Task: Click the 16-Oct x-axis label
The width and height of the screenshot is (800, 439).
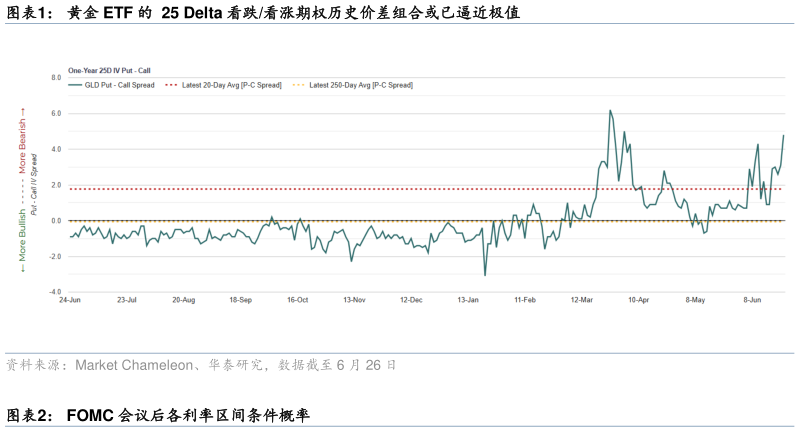Action: coord(297,300)
